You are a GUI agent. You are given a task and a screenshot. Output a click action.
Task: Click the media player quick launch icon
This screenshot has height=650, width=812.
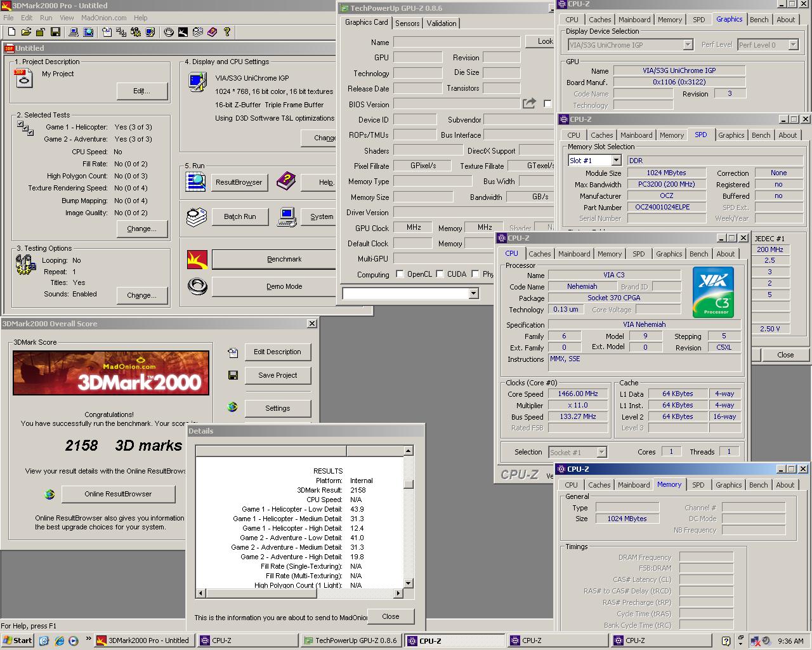click(73, 640)
